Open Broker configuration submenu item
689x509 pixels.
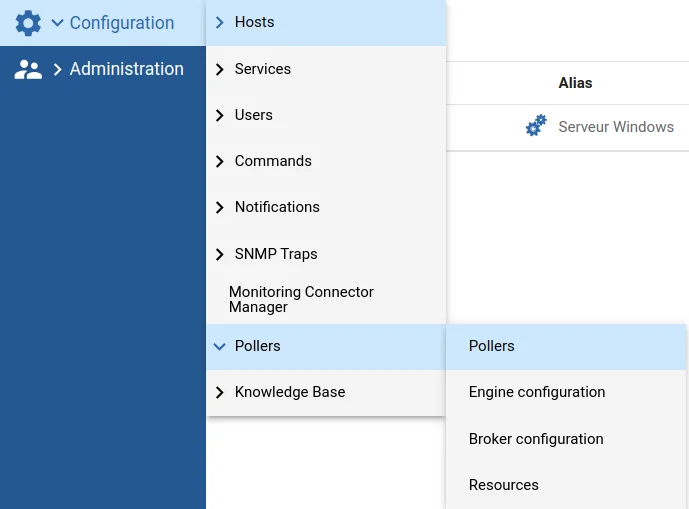[566, 439]
